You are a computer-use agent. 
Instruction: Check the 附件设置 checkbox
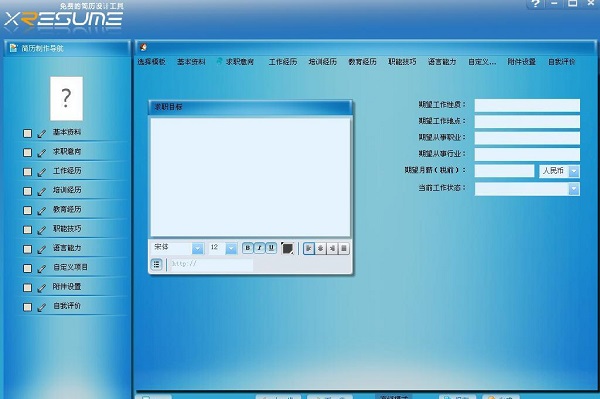click(x=27, y=287)
